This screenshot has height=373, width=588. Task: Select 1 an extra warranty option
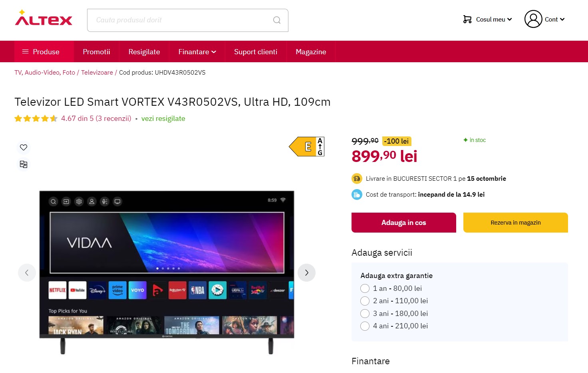tap(365, 288)
